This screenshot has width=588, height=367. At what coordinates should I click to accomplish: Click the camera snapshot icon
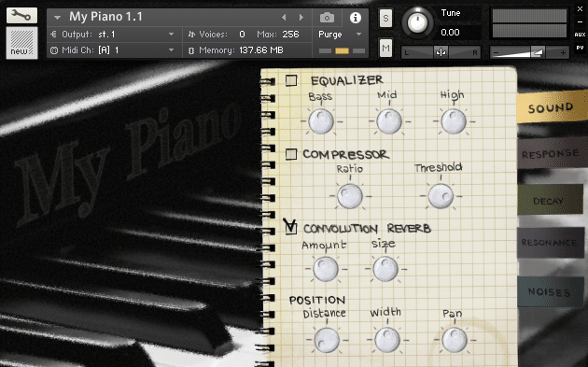(327, 18)
